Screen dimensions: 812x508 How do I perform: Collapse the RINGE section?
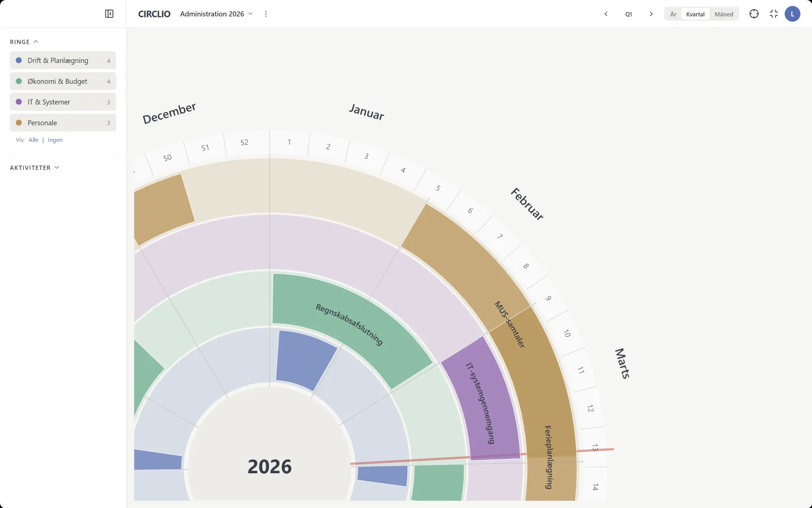[x=24, y=42]
